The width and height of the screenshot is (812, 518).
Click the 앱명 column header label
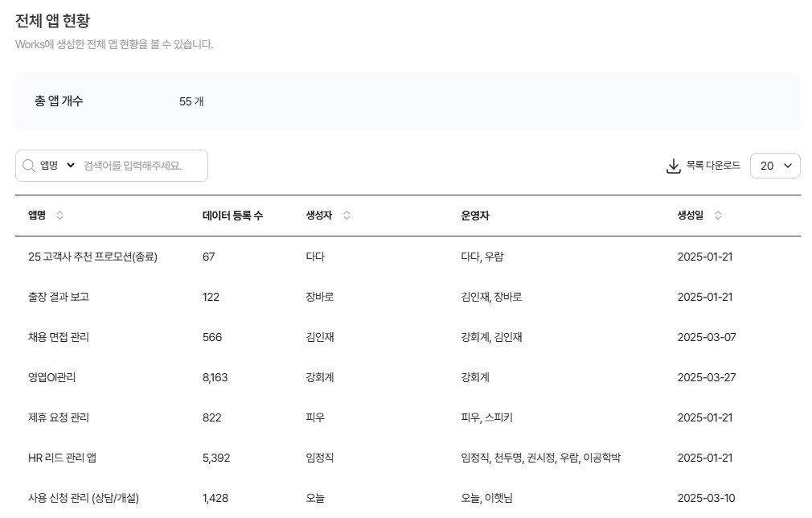[37, 216]
